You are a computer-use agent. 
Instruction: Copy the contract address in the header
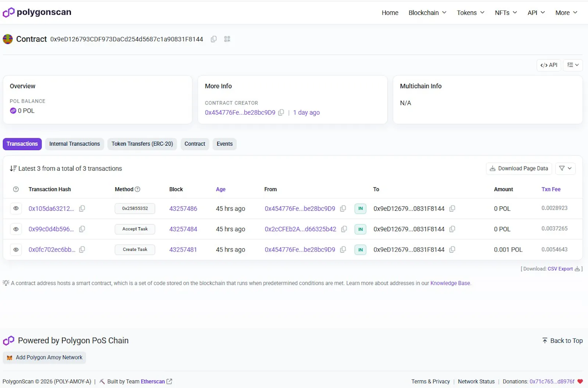tap(214, 39)
